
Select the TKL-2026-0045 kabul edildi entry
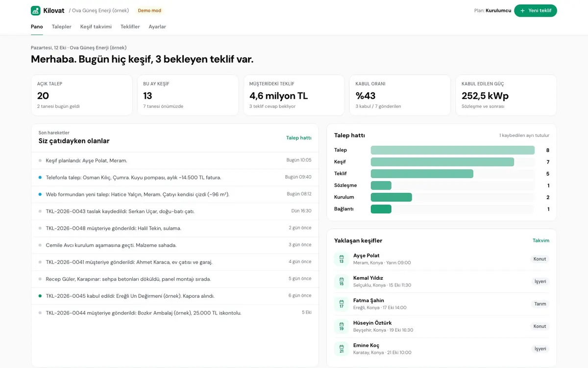pos(175,296)
